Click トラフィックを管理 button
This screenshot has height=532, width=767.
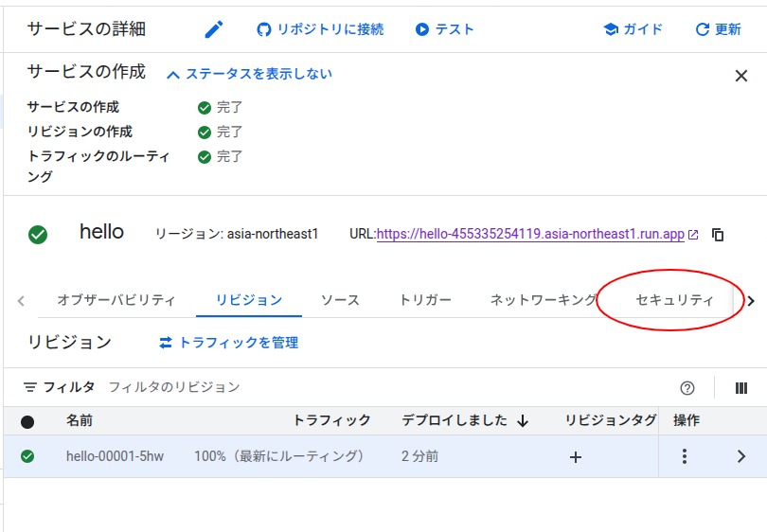pos(228,343)
